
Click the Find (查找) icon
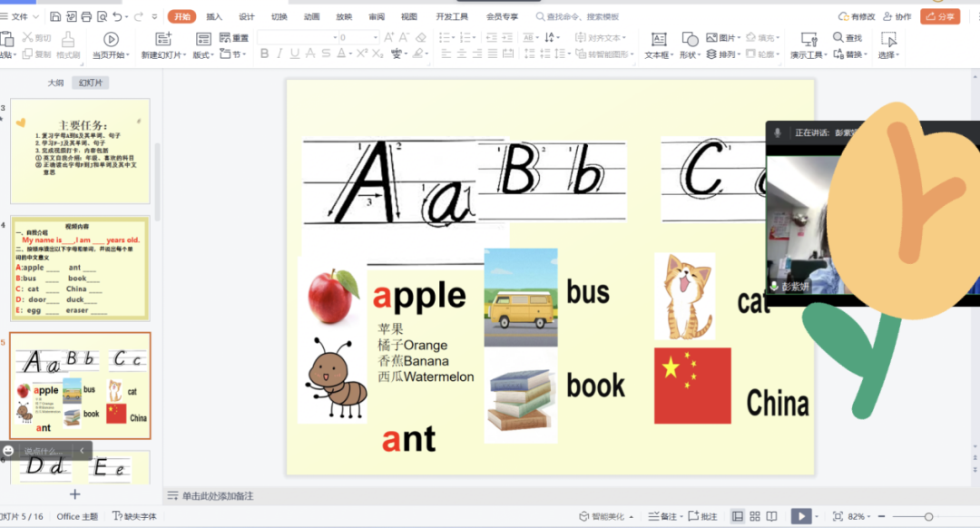(x=848, y=38)
